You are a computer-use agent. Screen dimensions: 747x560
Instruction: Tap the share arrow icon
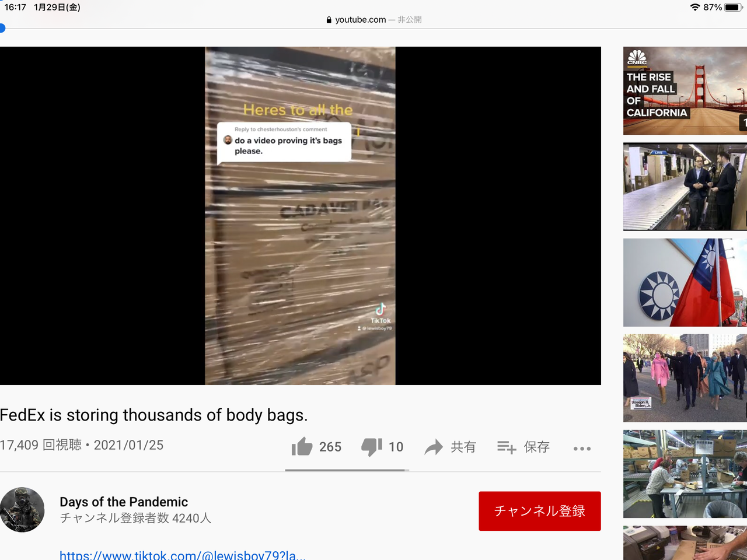click(x=434, y=447)
